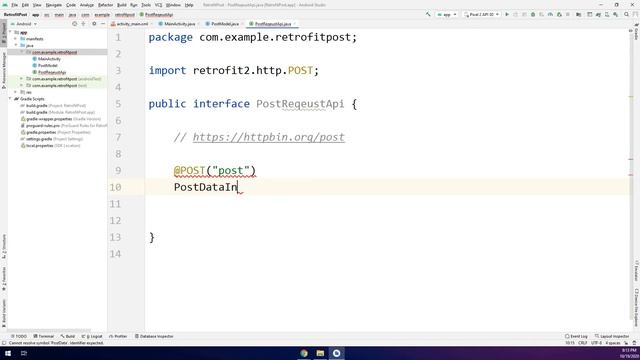Click the CRLF line separator in status bar
The width and height of the screenshot is (640, 360).
tap(582, 343)
